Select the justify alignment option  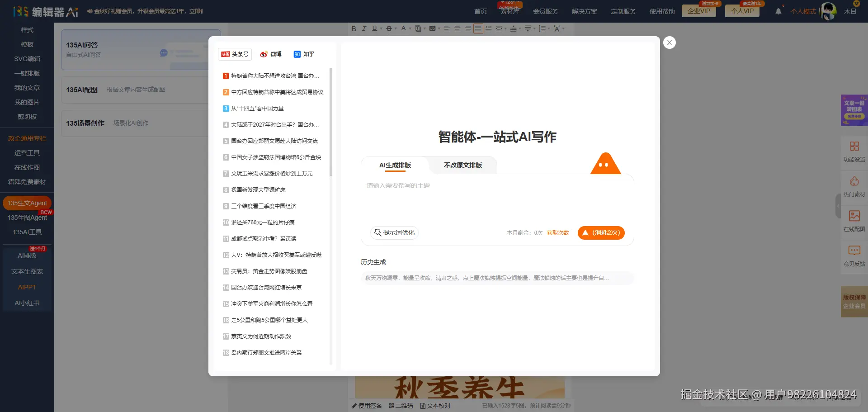[x=478, y=28]
